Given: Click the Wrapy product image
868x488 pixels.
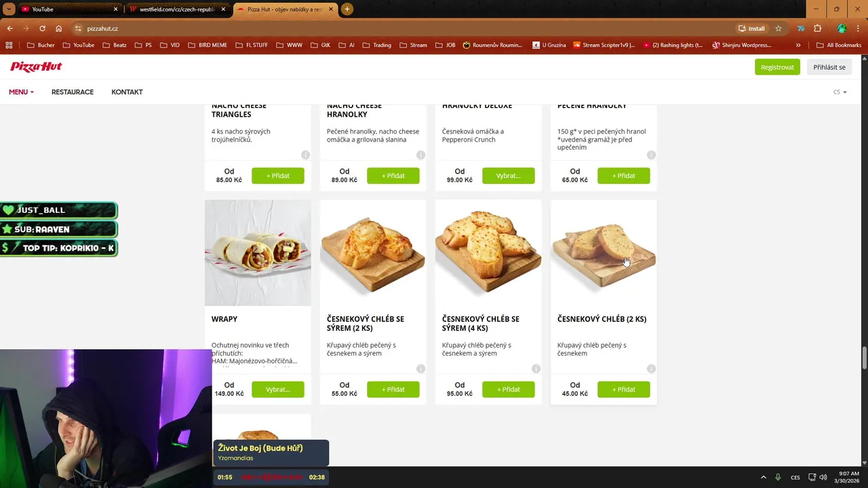Looking at the screenshot, I should (258, 253).
